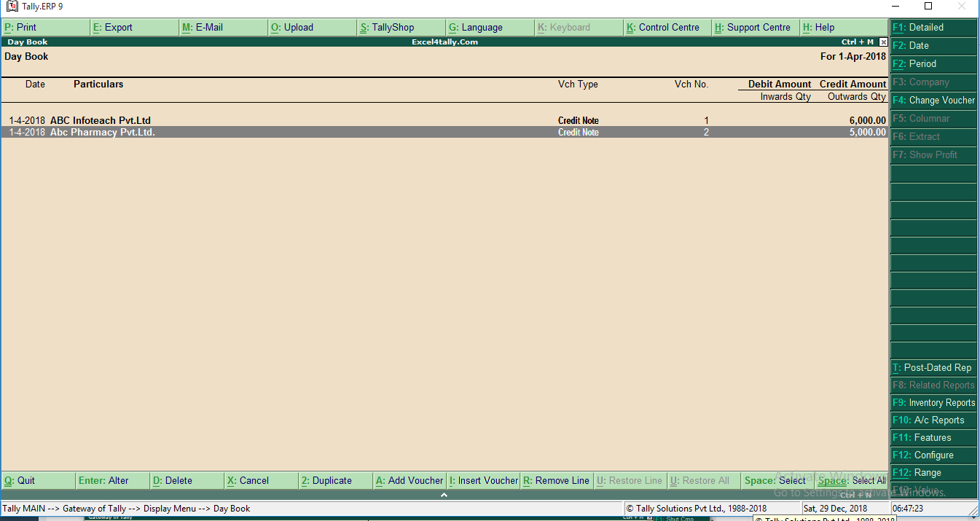Minimize the Tally.ERP 9 window

[895, 6]
